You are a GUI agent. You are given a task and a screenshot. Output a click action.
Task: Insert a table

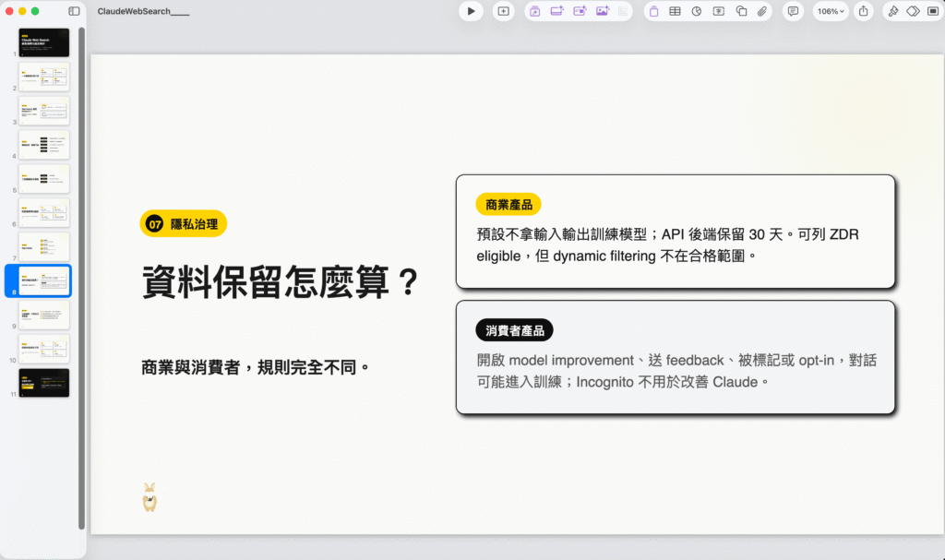[675, 11]
